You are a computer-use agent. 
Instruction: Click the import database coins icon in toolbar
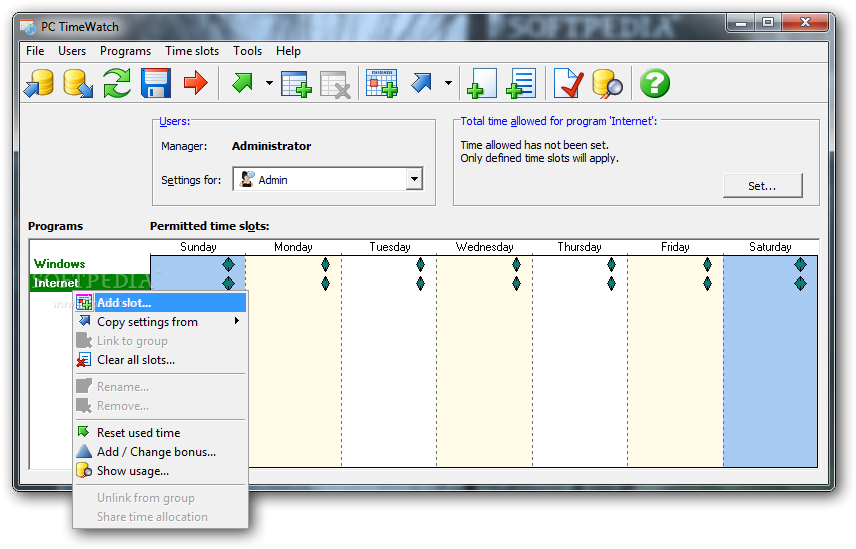coord(39,83)
